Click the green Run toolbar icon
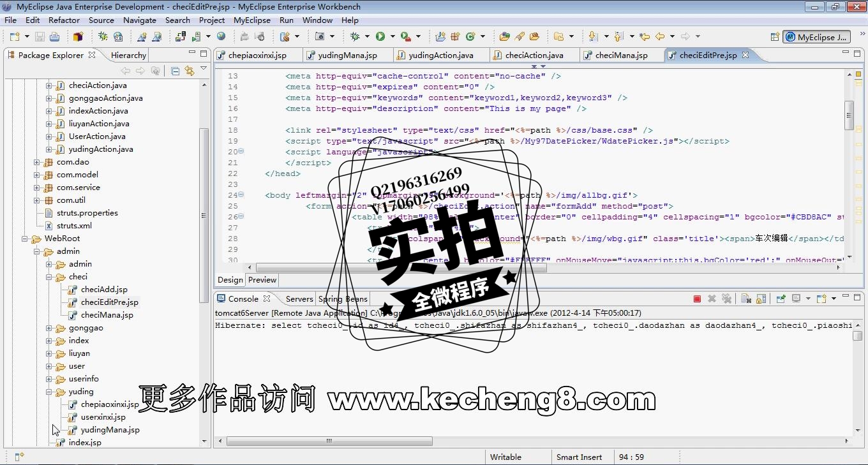 380,37
